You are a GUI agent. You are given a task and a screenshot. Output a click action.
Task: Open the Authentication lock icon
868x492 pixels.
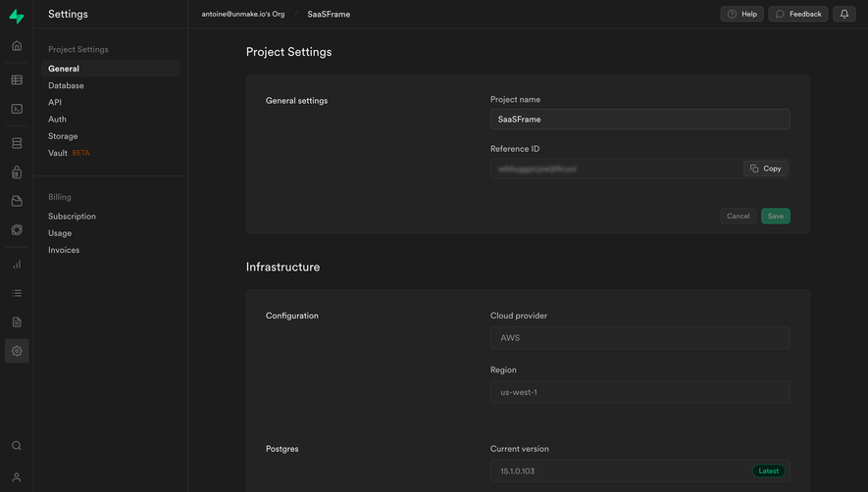tap(17, 172)
